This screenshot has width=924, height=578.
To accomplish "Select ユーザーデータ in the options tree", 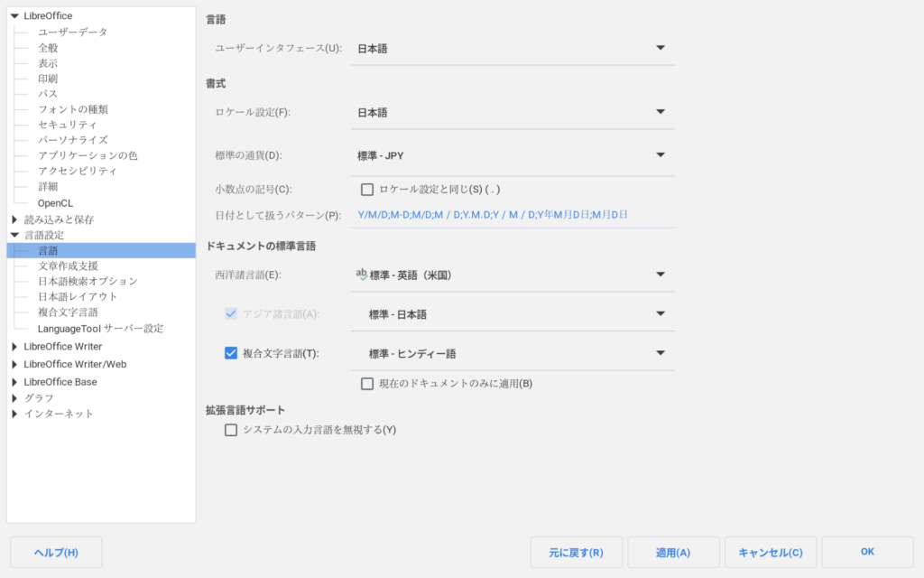I will [x=72, y=33].
